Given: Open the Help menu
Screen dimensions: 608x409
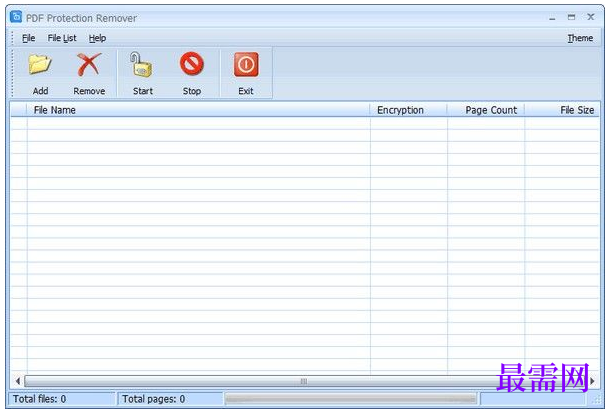Looking at the screenshot, I should click(97, 38).
